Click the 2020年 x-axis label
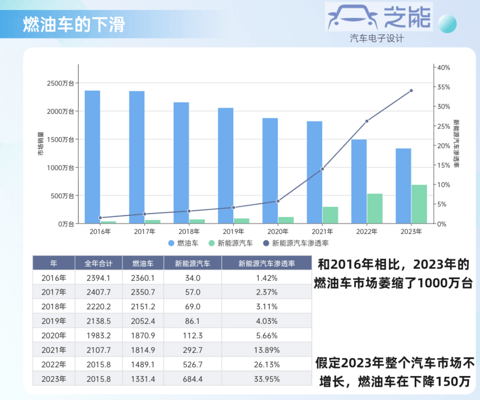The height and width of the screenshot is (400, 480). (278, 231)
